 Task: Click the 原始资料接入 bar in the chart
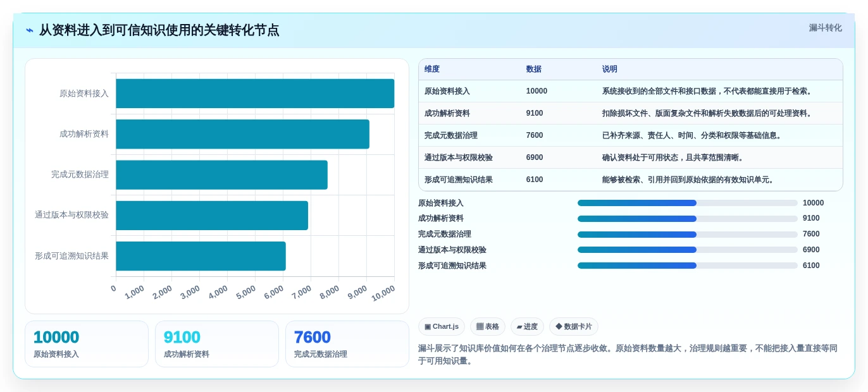[x=255, y=94]
